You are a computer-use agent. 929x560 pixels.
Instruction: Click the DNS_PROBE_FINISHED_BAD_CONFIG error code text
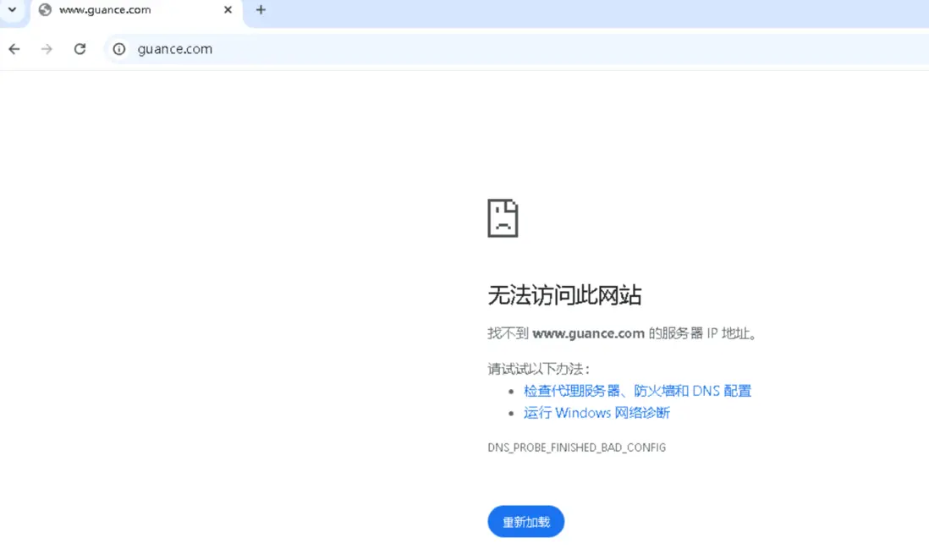pos(576,447)
